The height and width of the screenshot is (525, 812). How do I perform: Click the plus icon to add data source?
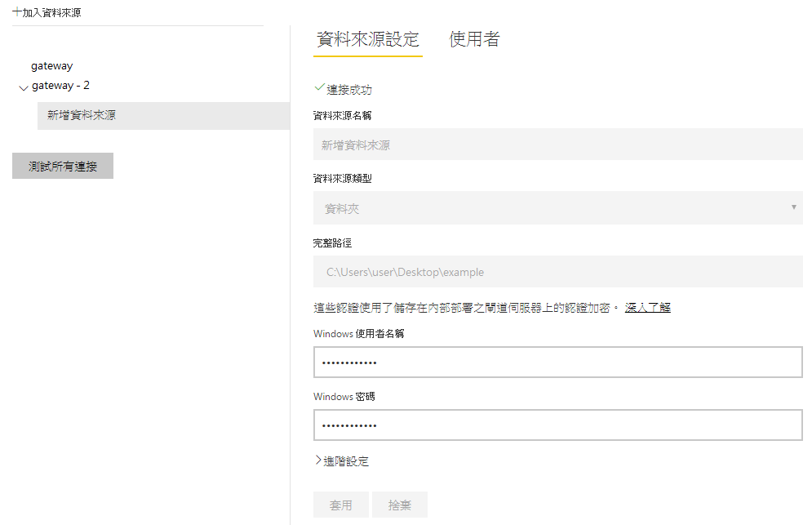17,12
